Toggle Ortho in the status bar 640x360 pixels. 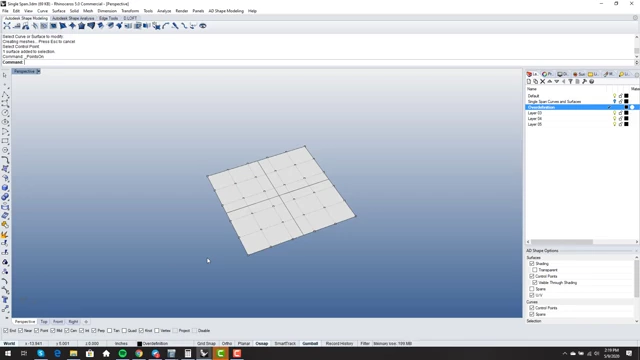pyautogui.click(x=227, y=344)
